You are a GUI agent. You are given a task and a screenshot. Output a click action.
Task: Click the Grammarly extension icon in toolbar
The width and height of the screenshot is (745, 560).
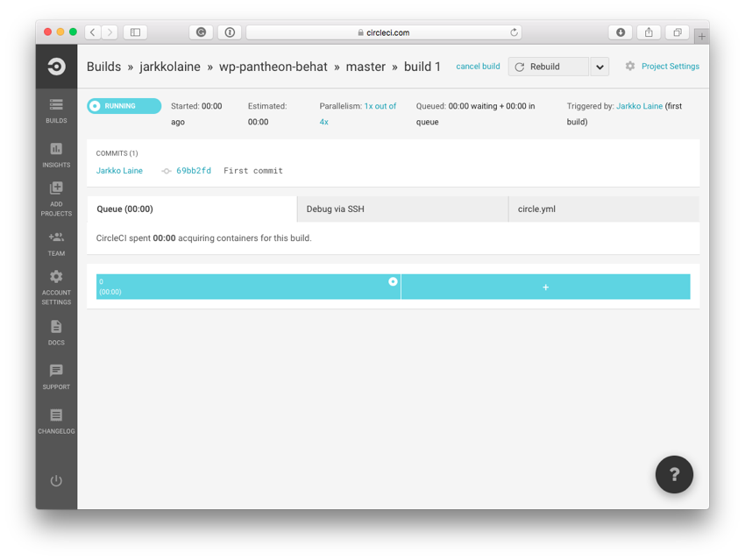point(201,32)
